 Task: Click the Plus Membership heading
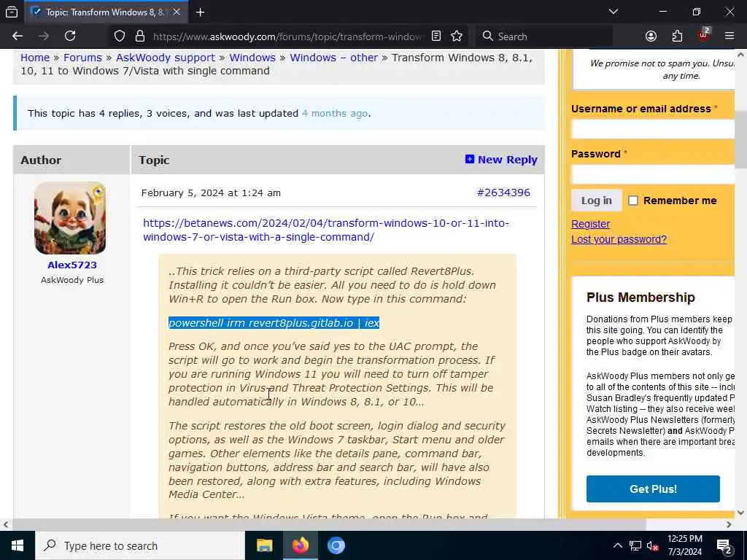coord(640,297)
